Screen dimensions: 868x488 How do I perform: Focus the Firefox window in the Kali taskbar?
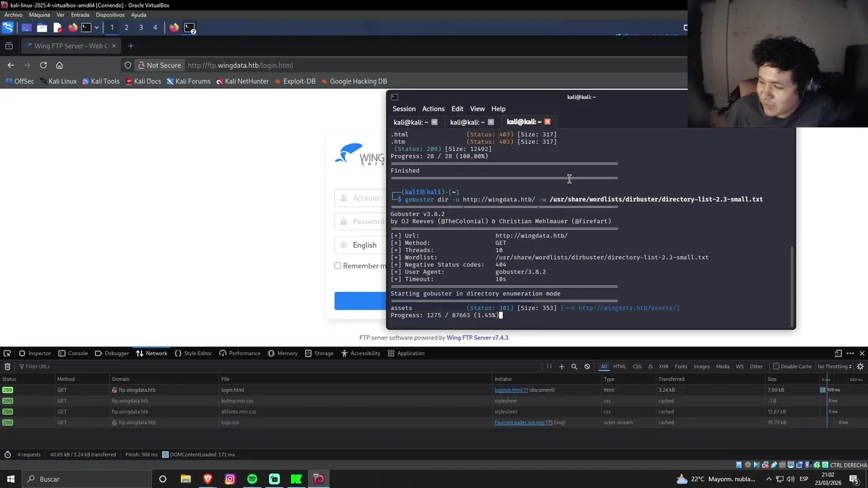pyautogui.click(x=174, y=28)
